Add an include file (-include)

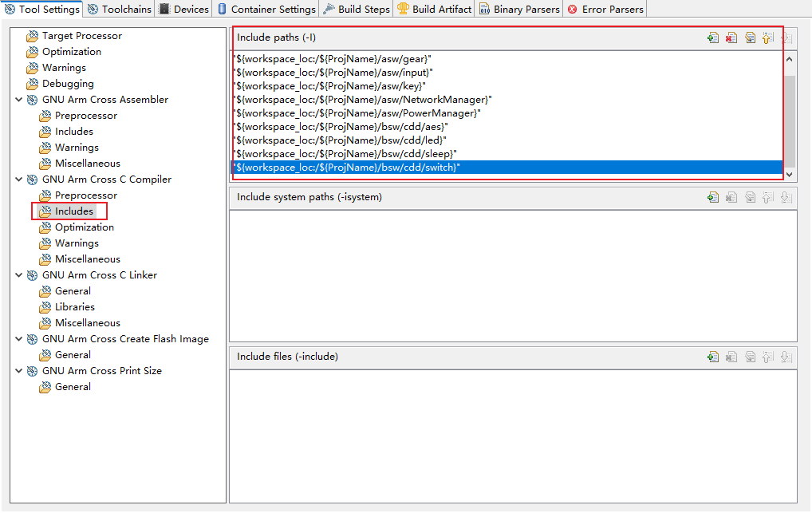click(713, 357)
